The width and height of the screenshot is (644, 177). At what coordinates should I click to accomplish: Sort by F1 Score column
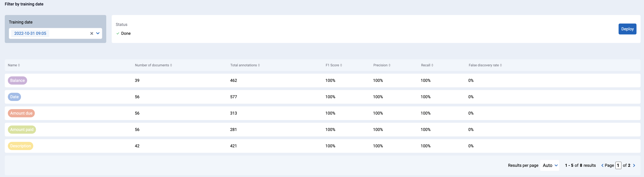(334, 65)
